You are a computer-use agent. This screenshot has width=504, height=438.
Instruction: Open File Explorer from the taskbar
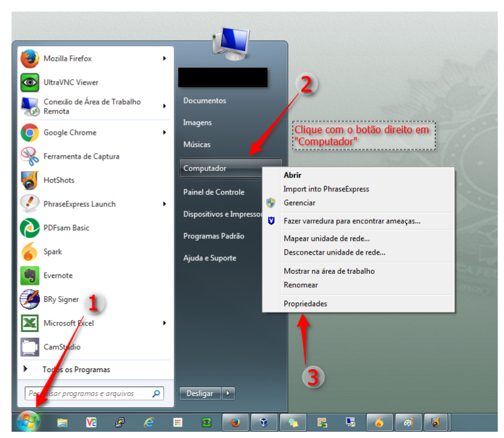pos(62,422)
